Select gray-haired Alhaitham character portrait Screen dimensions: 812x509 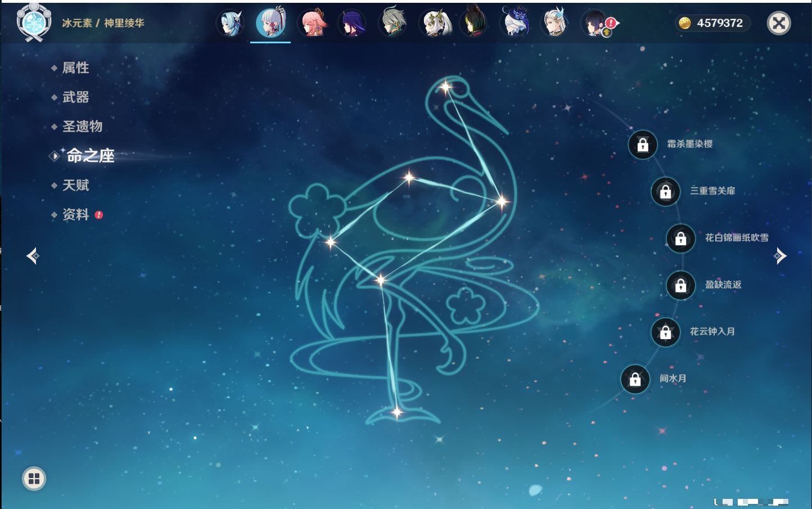(393, 24)
